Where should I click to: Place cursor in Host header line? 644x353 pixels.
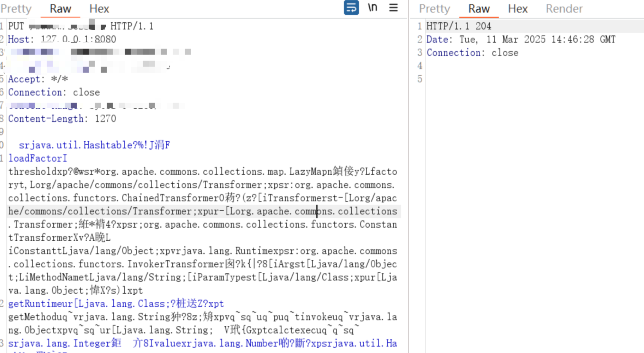(62, 39)
